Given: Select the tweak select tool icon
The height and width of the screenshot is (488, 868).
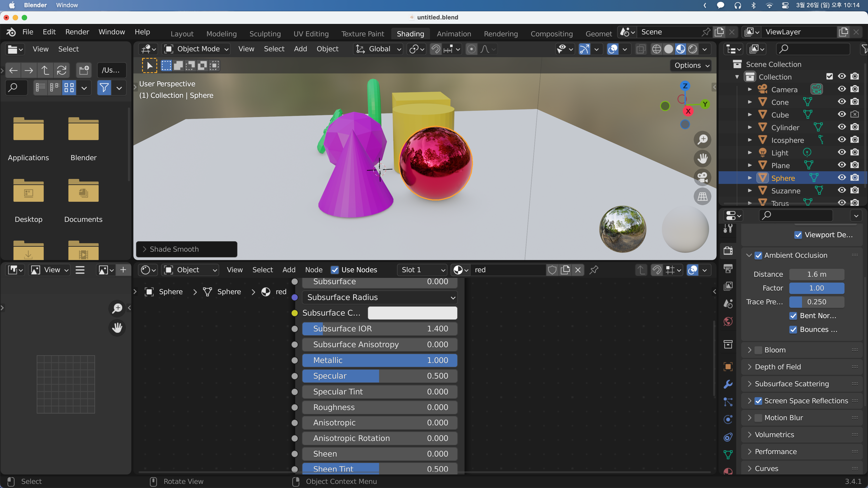Looking at the screenshot, I should [149, 65].
